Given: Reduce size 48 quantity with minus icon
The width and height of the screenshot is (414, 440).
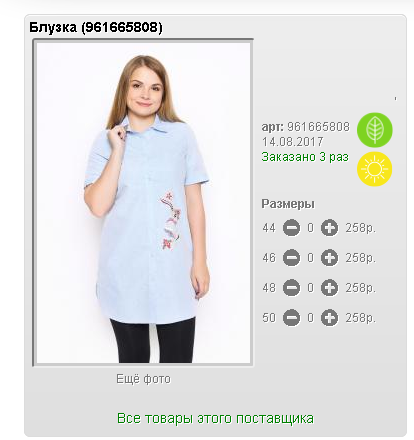Looking at the screenshot, I should point(291,288).
